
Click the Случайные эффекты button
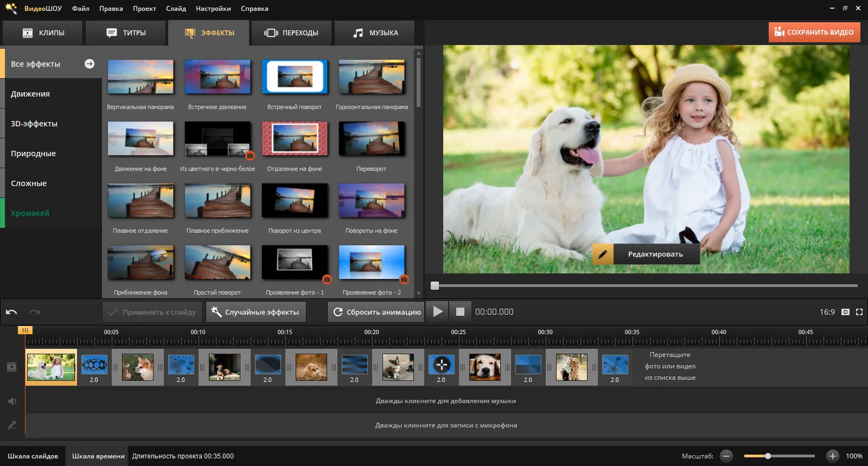[256, 312]
